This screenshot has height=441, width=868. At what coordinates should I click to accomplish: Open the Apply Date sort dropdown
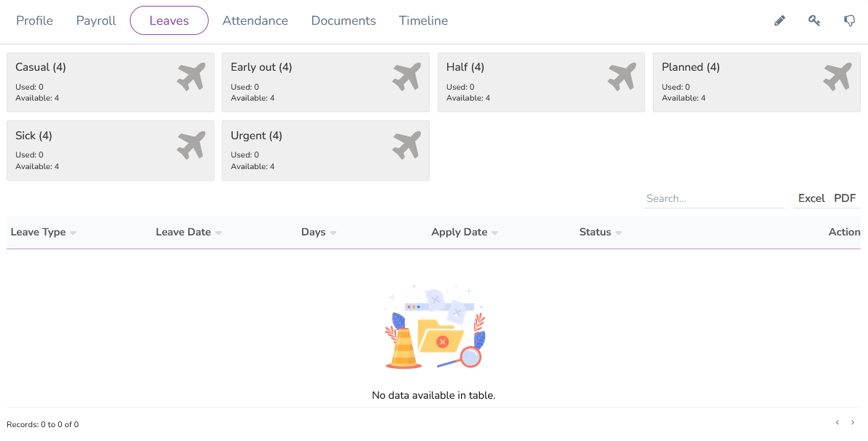tap(495, 232)
